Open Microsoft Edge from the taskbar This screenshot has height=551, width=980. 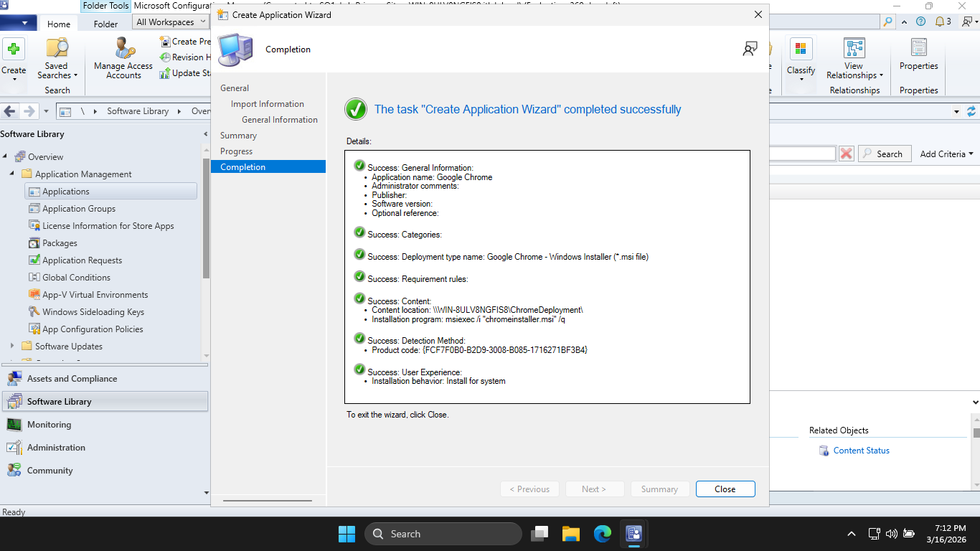(x=602, y=534)
